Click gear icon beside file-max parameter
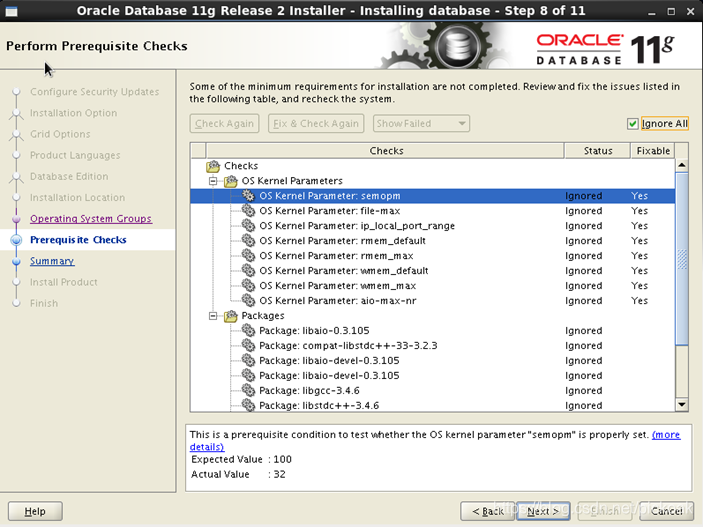The image size is (703, 527). [x=248, y=210]
